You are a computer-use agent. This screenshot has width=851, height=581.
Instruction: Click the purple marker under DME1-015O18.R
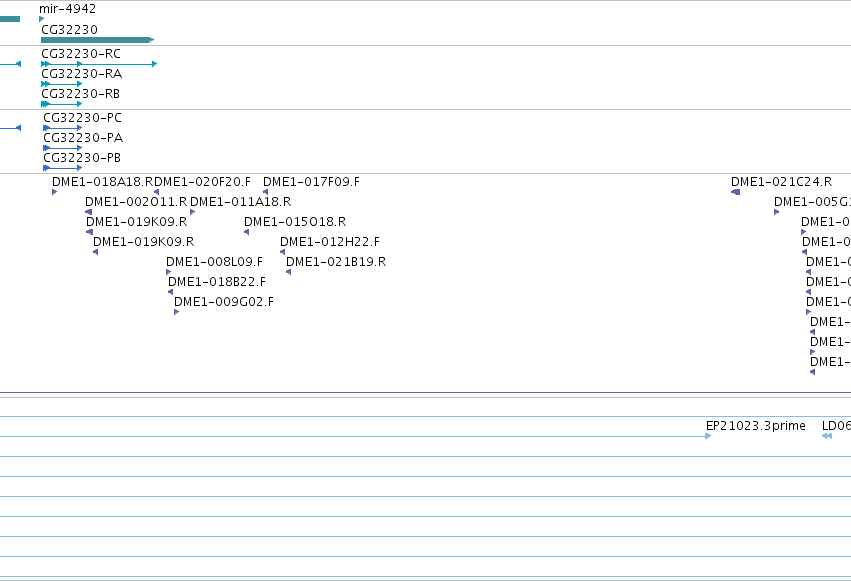(246, 232)
